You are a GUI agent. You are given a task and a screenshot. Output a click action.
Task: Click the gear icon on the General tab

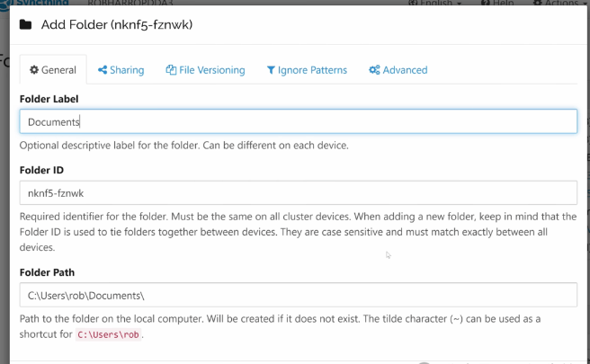tap(34, 70)
